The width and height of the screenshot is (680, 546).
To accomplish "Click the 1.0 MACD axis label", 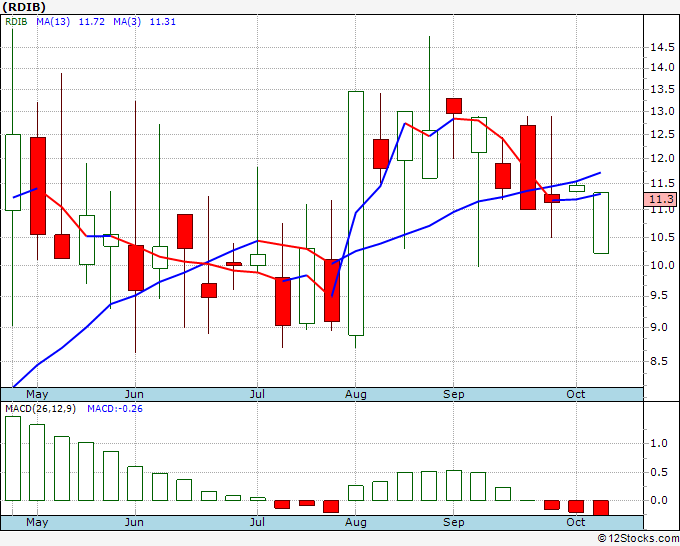I will [659, 443].
